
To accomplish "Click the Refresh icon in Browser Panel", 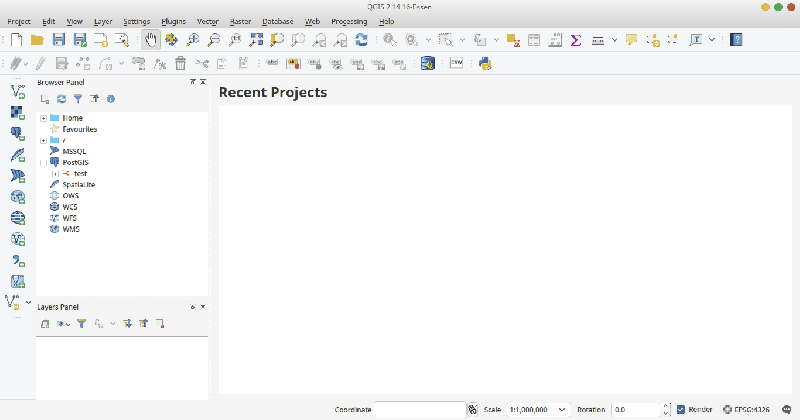I will pyautogui.click(x=61, y=99).
